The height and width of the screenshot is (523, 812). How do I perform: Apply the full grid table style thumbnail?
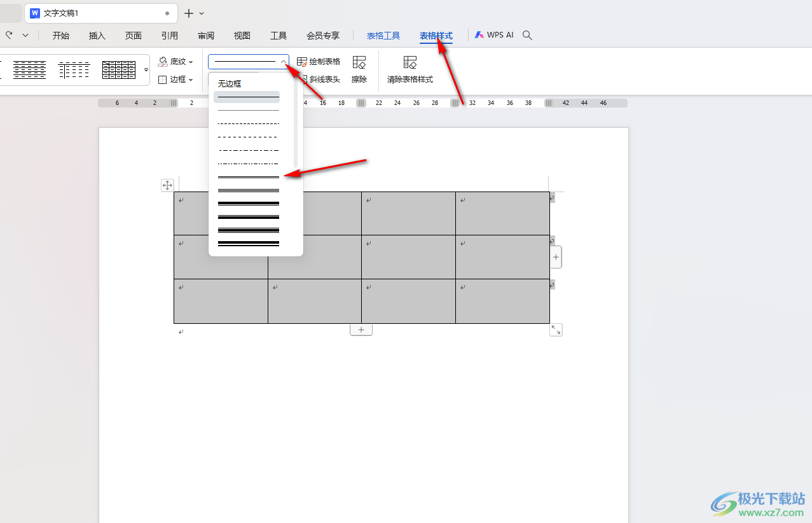click(x=119, y=70)
